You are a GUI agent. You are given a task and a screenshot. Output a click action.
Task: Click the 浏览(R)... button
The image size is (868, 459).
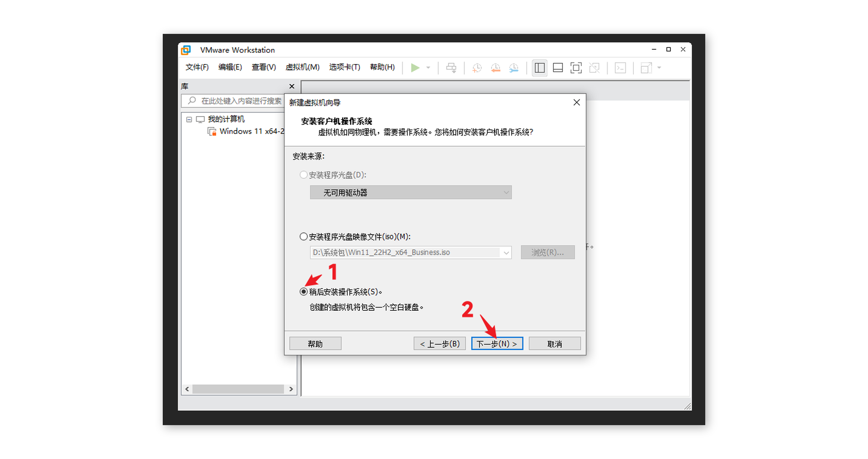pos(547,253)
